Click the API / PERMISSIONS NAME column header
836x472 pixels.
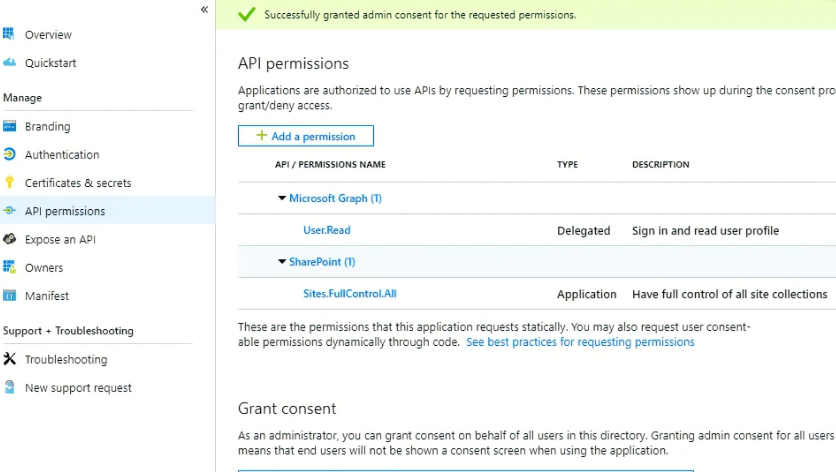330,164
